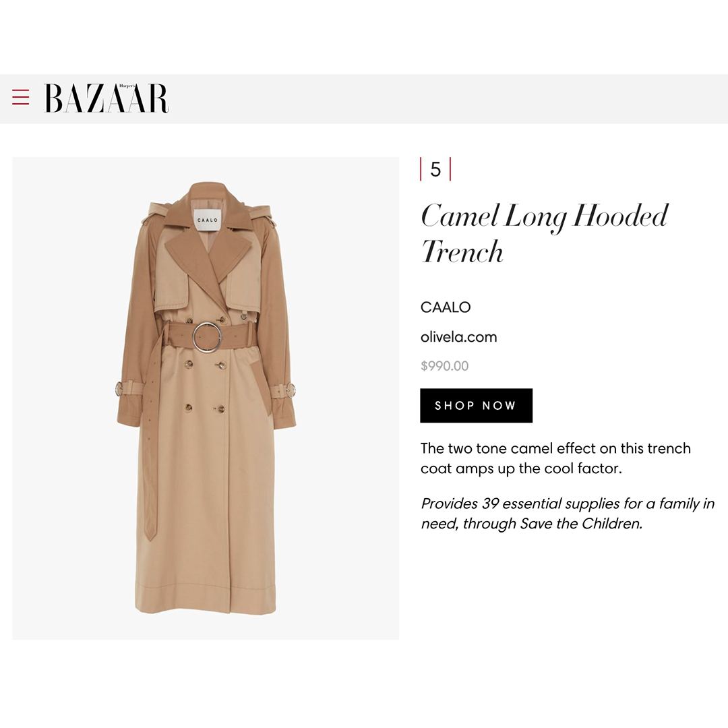Click the small Harper's text above BAZAAR
Image resolution: width=728 pixels, height=728 pixels.
(x=127, y=86)
